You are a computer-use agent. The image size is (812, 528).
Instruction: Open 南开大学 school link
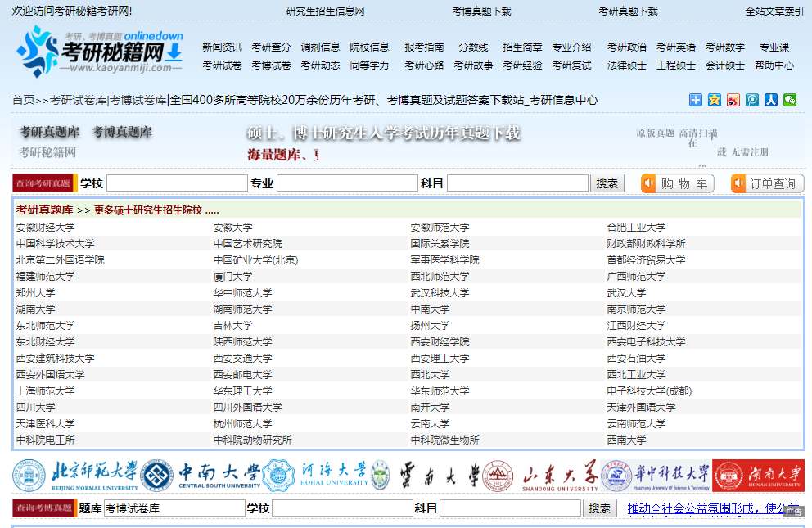[x=430, y=408]
